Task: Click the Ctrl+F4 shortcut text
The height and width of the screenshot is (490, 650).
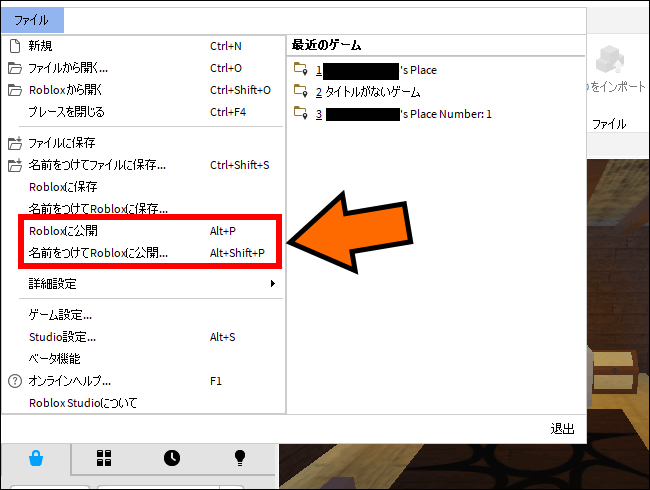Action: (228, 112)
